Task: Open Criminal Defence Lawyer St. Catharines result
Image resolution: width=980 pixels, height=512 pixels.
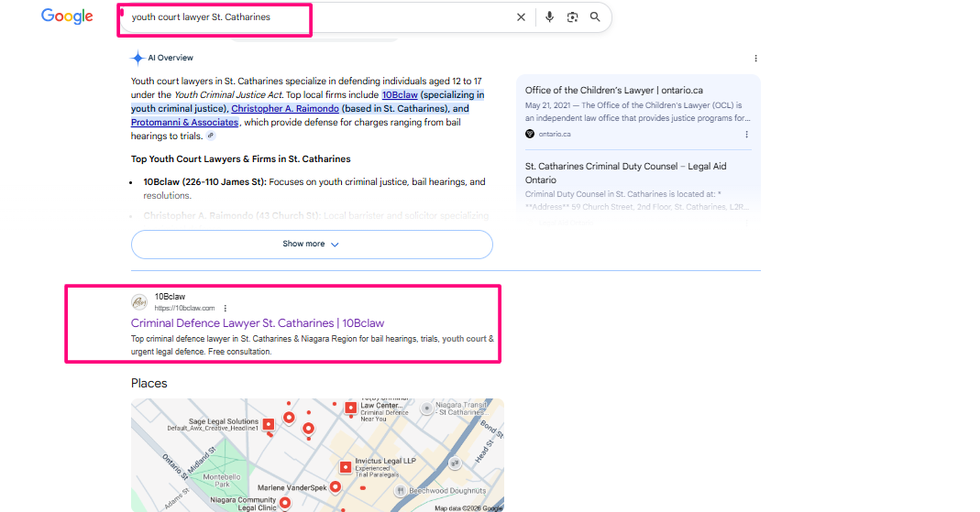Action: click(258, 322)
